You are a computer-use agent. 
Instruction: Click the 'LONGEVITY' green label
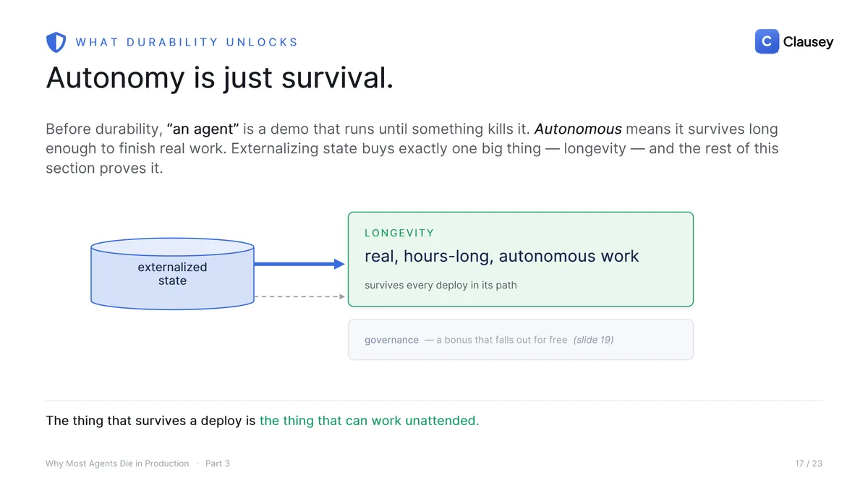[399, 233]
